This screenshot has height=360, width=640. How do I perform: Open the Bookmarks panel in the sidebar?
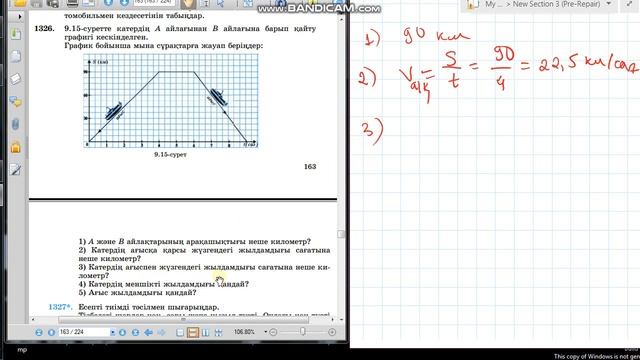tap(16, 35)
